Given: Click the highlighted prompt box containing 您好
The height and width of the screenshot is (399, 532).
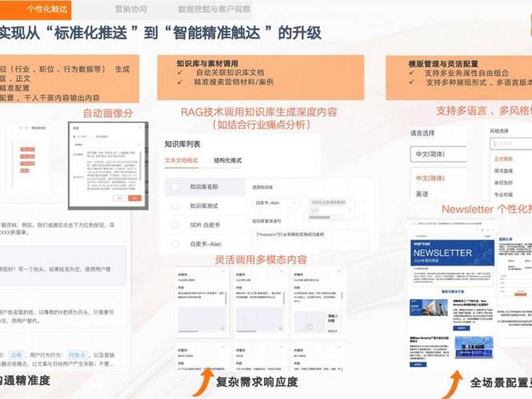Looking at the screenshot, I should click(63, 265).
